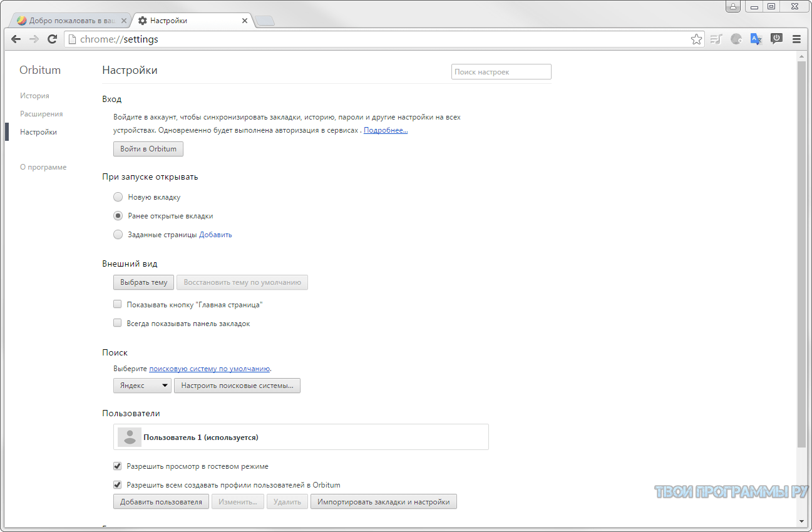
Task: Uncheck "Разрешить просмотр в гостевом режиме"
Action: 117,466
